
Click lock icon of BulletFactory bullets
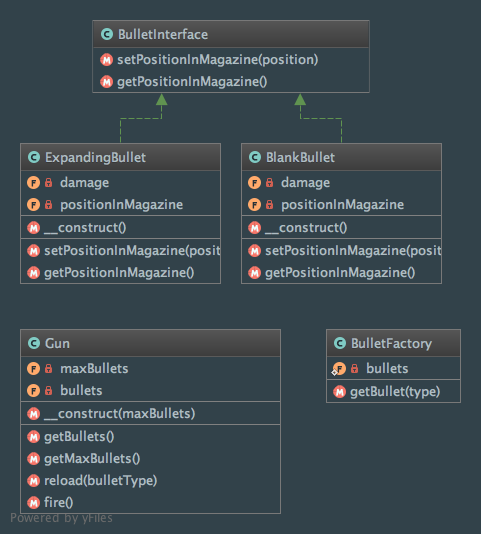tap(355, 368)
